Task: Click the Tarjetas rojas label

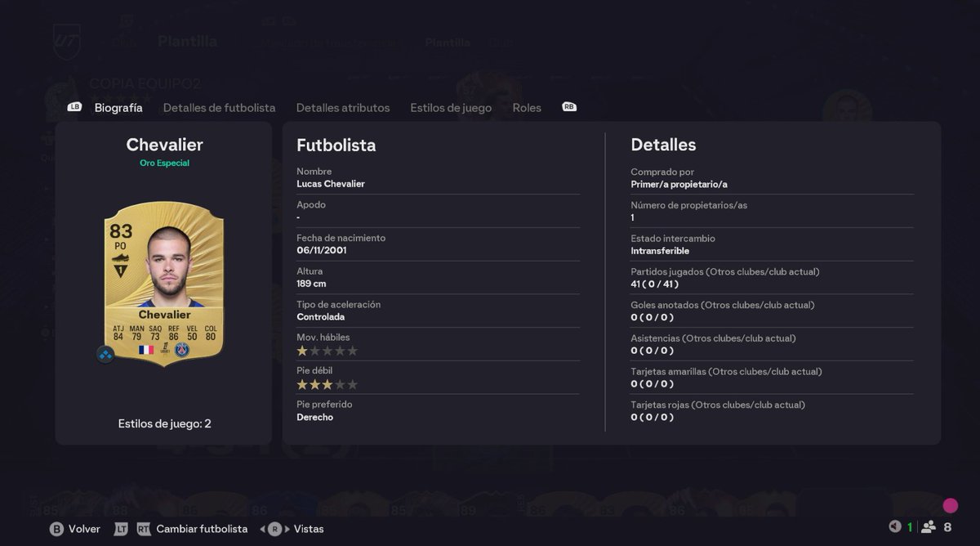Action: [x=718, y=405]
